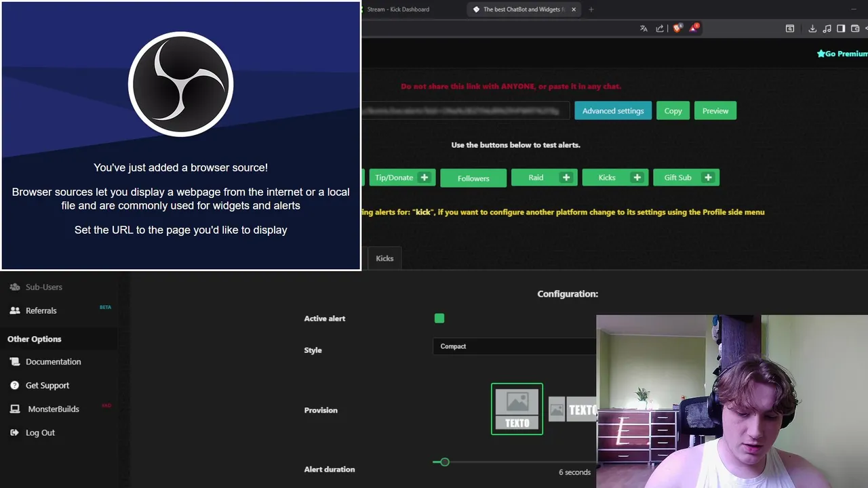Open the browser downloads icon
868x488 pixels.
(x=812, y=28)
